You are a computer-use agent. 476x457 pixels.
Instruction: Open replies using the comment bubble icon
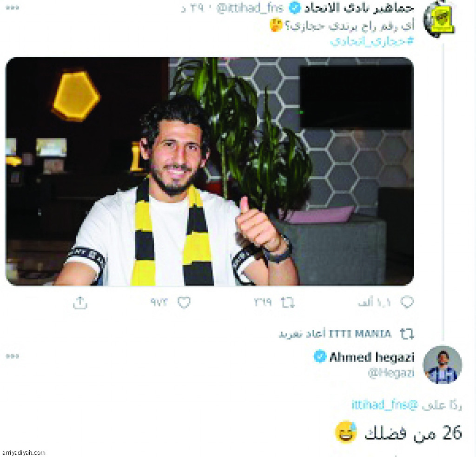[407, 302]
